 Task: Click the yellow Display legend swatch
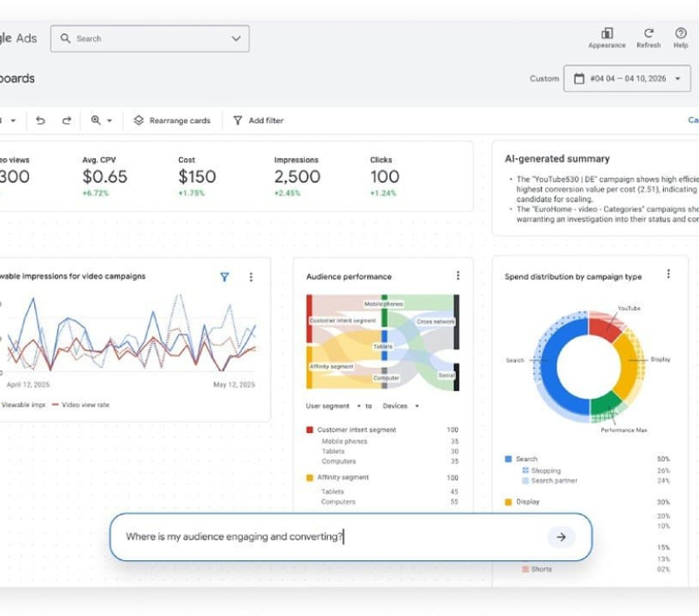508,502
